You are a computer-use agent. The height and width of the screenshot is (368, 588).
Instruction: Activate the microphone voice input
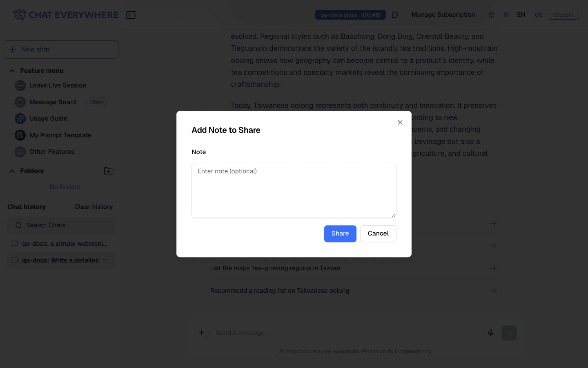pyautogui.click(x=491, y=333)
